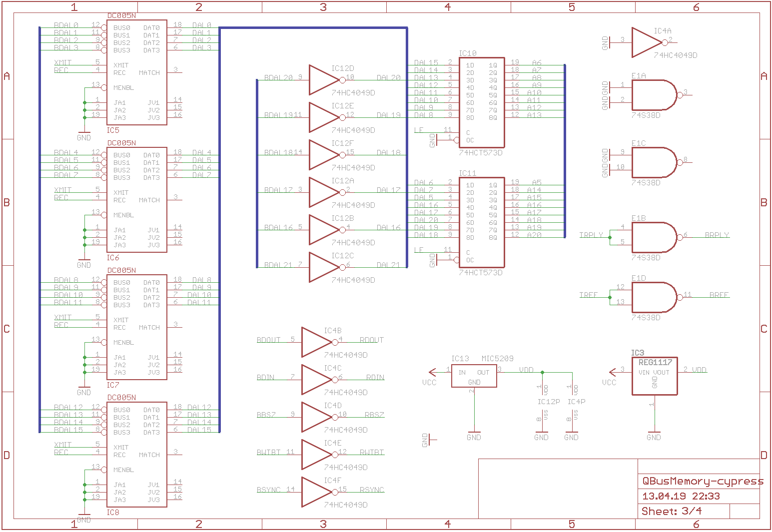
Task: Click the "RSYNC" net label
Action: click(372, 490)
